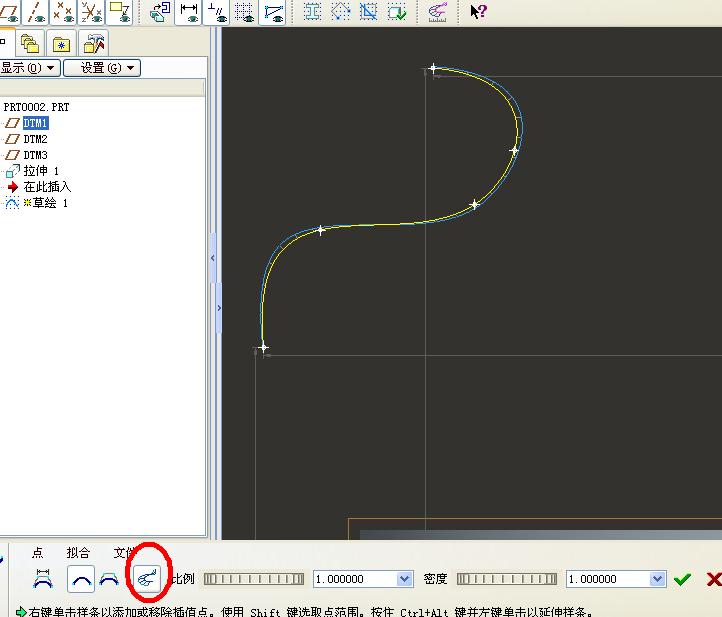Select PRT0002.PRT in model tree

(x=36, y=107)
